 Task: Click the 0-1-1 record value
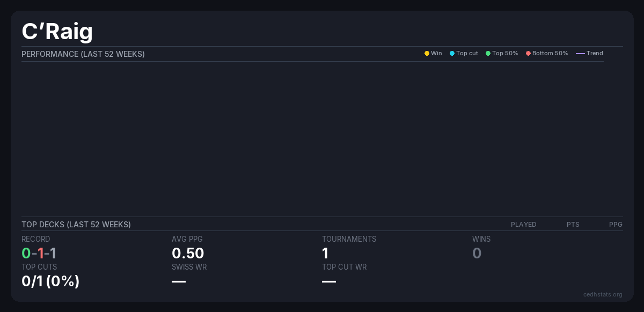(39, 253)
